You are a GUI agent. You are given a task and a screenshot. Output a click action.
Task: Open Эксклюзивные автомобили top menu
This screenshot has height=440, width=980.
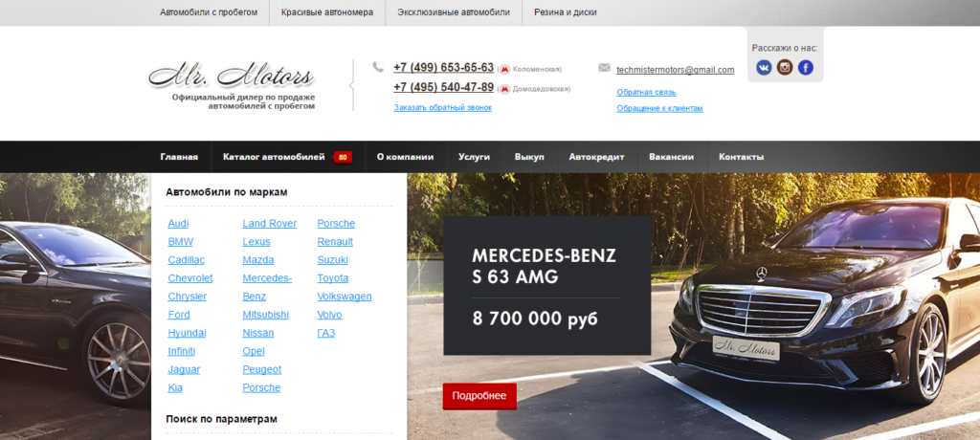(454, 12)
